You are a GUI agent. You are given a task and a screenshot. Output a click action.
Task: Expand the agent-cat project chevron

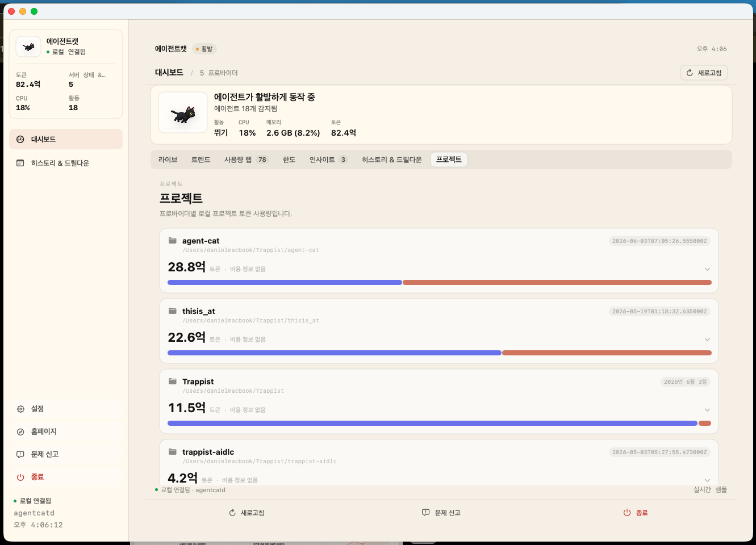(x=707, y=269)
